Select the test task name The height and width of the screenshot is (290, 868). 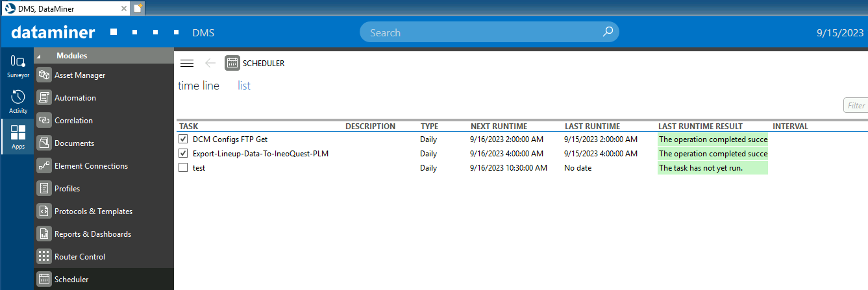click(x=199, y=168)
